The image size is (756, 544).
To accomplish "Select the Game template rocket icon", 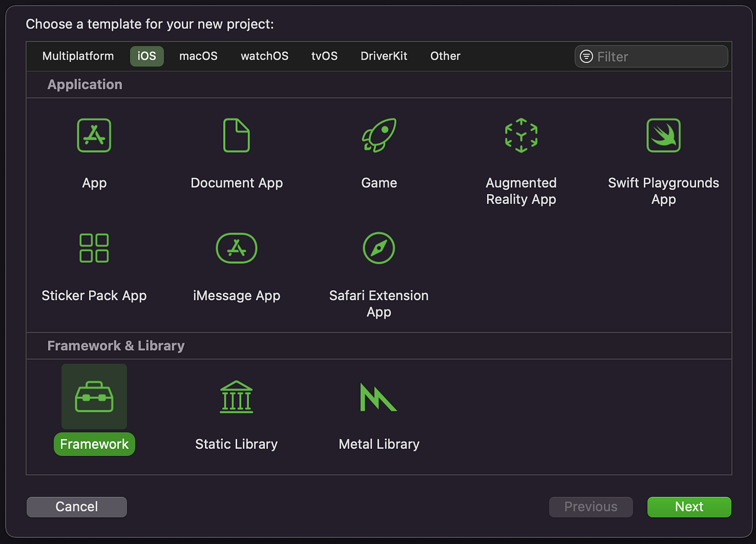I will click(379, 135).
